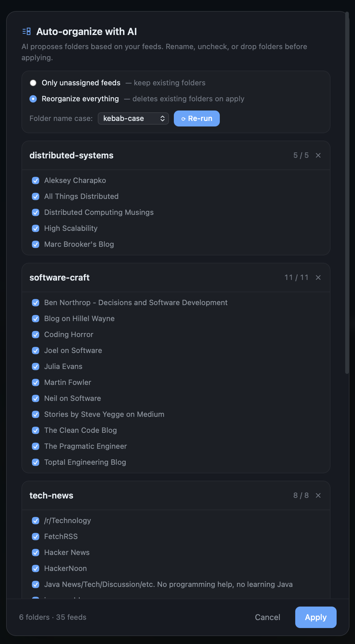Uncheck the High Scalability feed
This screenshot has height=644, width=355.
tap(36, 228)
